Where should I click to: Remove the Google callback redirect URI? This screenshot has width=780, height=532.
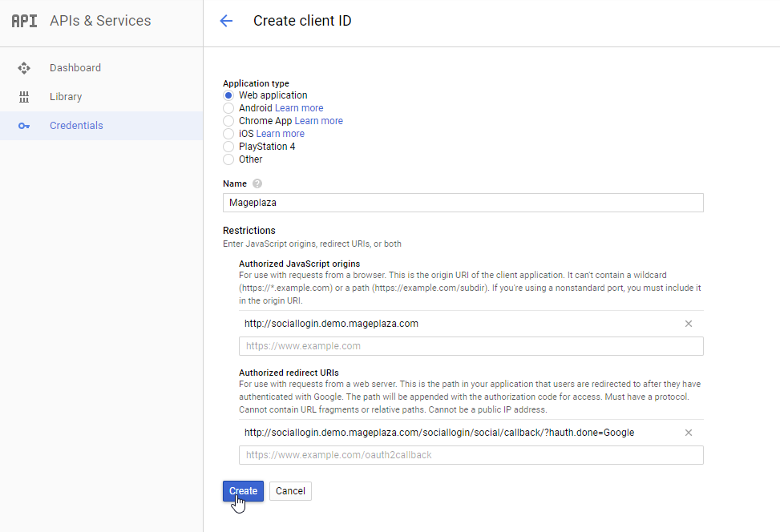tap(689, 433)
